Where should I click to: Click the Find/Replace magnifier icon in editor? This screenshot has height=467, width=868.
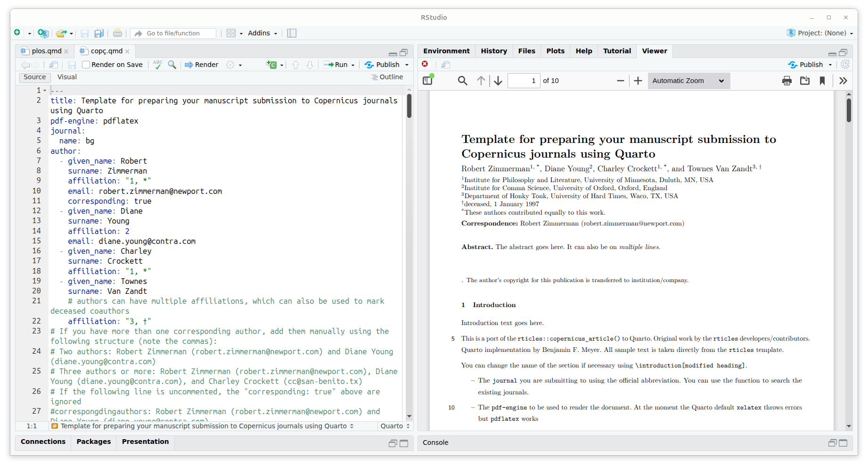click(x=172, y=65)
